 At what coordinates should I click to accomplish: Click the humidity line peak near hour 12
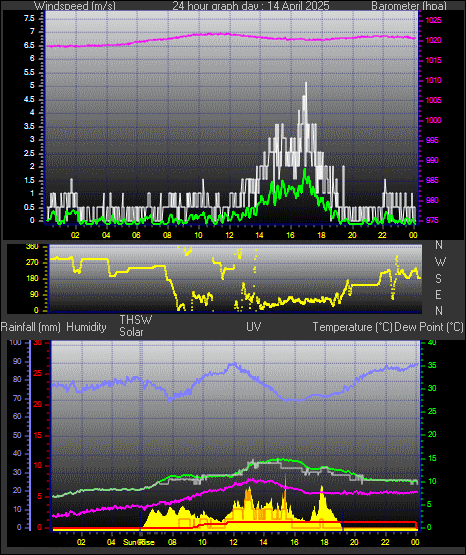point(234,364)
